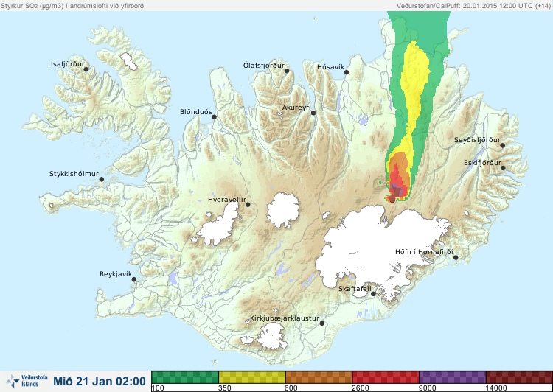Image resolution: width=553 pixels, height=392 pixels.
Task: Click the Húsavík marker dot
Action: coord(347,73)
